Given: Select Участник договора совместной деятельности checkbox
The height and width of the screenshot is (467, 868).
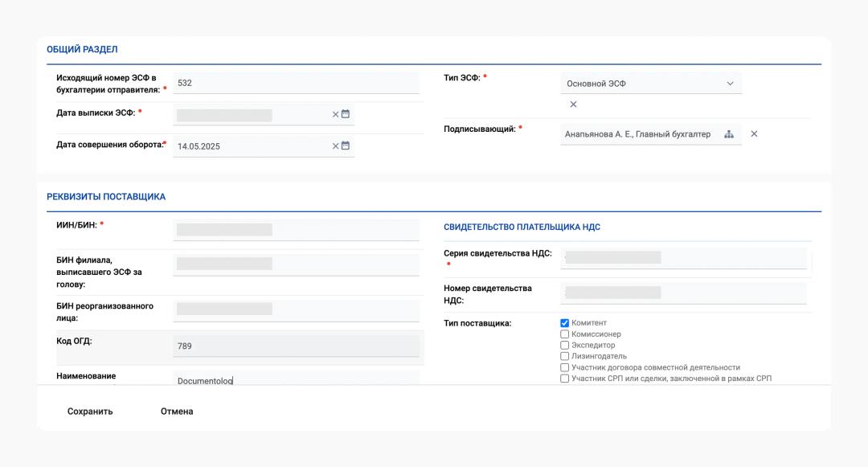Looking at the screenshot, I should coord(565,367).
